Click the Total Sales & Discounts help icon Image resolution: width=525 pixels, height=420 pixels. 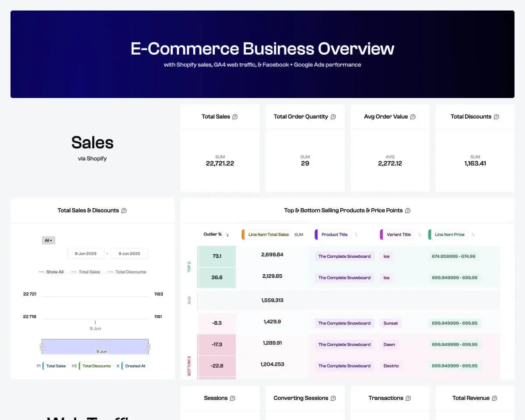coord(124,210)
